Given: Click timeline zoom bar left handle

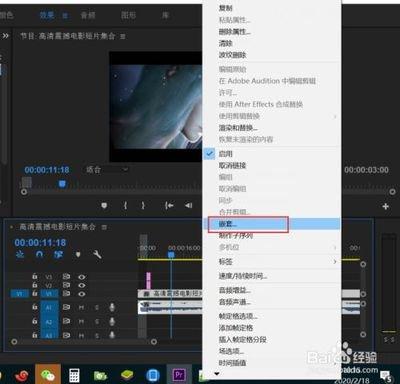Looking at the screenshot, I should (14, 342).
